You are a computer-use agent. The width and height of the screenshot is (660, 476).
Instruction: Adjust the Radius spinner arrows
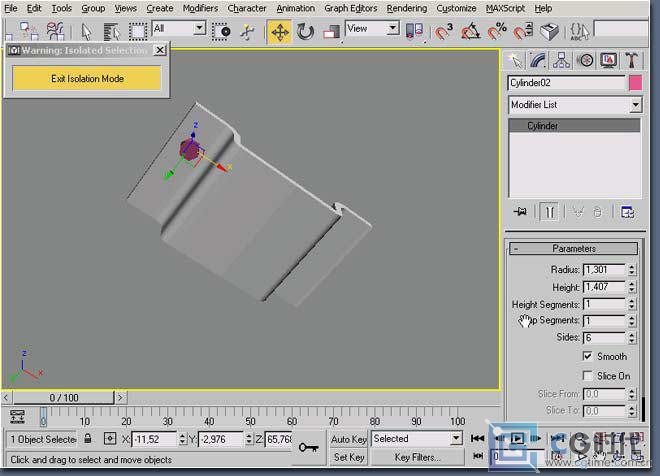pos(632,270)
